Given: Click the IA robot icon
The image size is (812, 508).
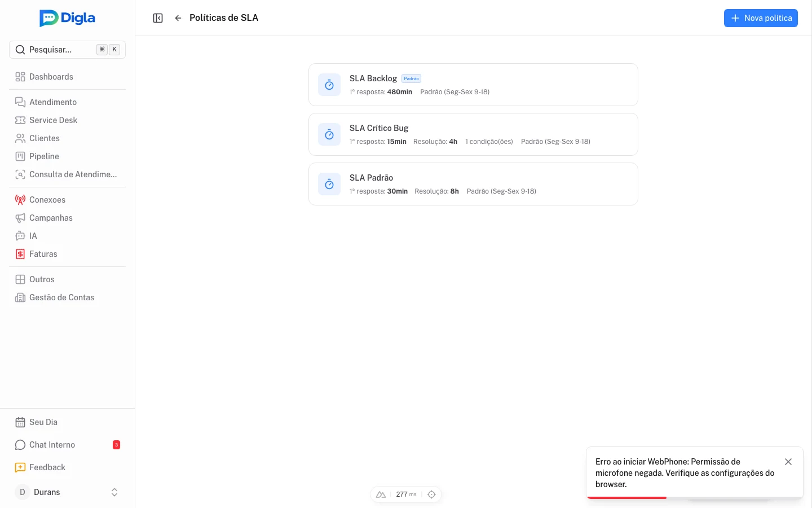Looking at the screenshot, I should point(20,236).
